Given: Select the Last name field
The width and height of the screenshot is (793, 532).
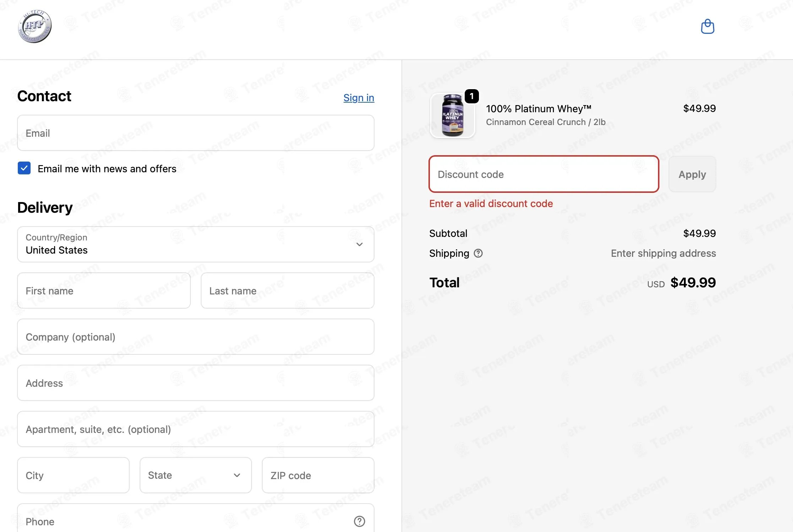Looking at the screenshot, I should coord(287,291).
